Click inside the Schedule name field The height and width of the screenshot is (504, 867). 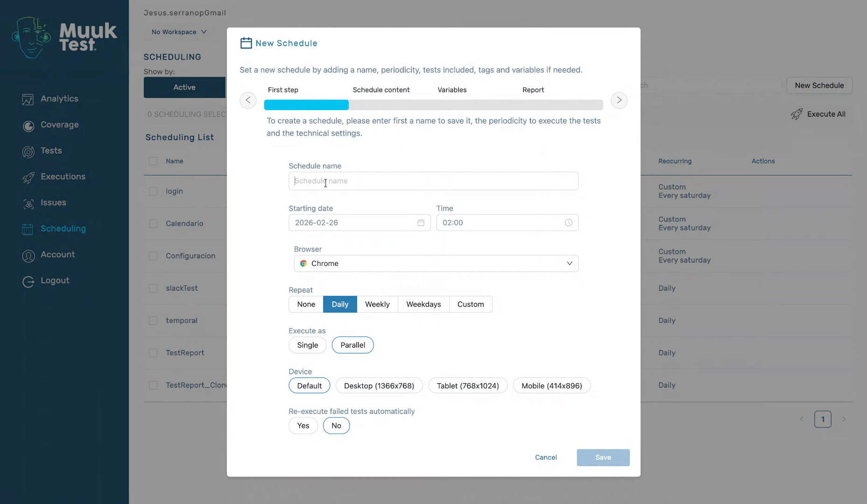pos(433,181)
